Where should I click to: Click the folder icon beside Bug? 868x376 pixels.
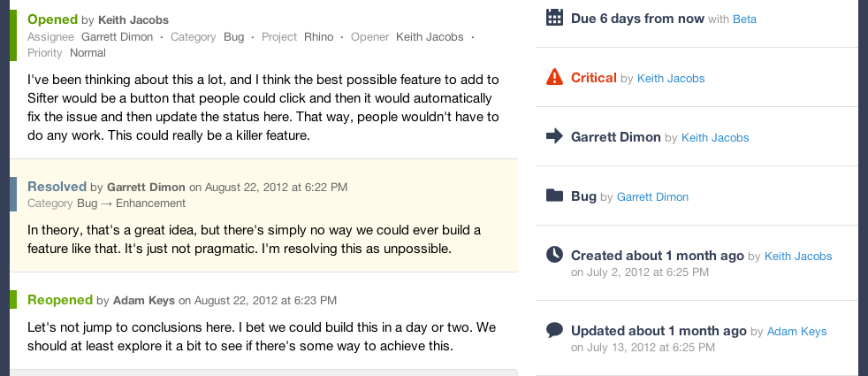[x=554, y=196]
